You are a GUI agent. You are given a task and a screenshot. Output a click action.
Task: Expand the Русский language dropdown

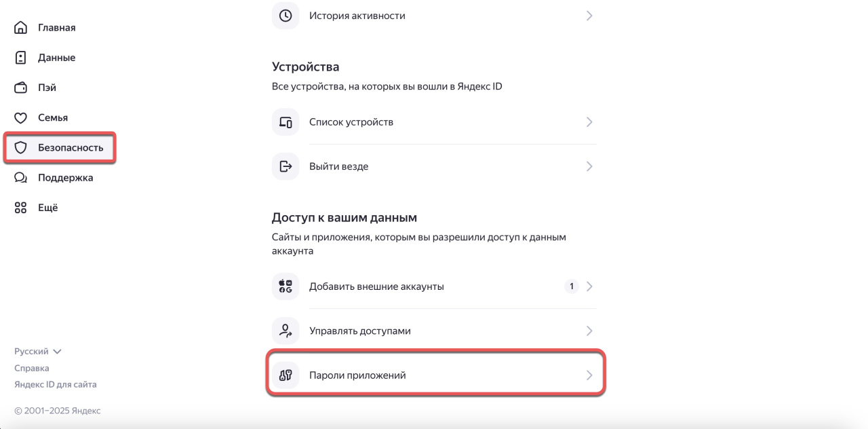(x=38, y=352)
